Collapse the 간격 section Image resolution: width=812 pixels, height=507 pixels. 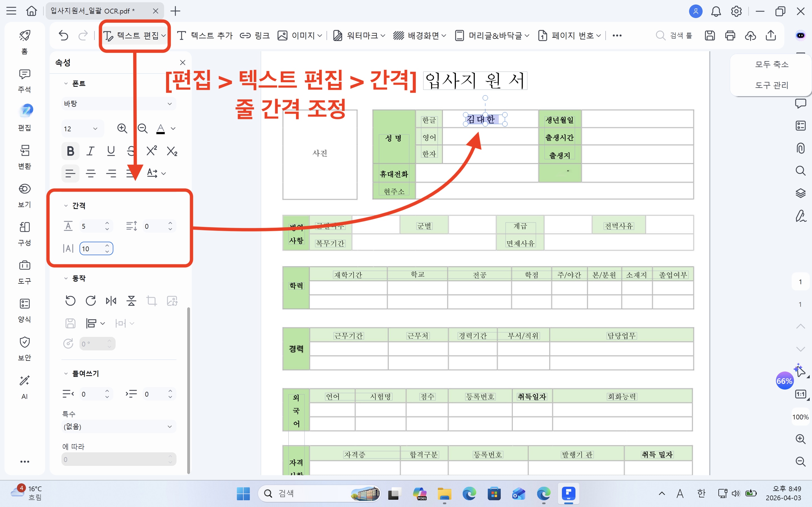click(x=66, y=206)
